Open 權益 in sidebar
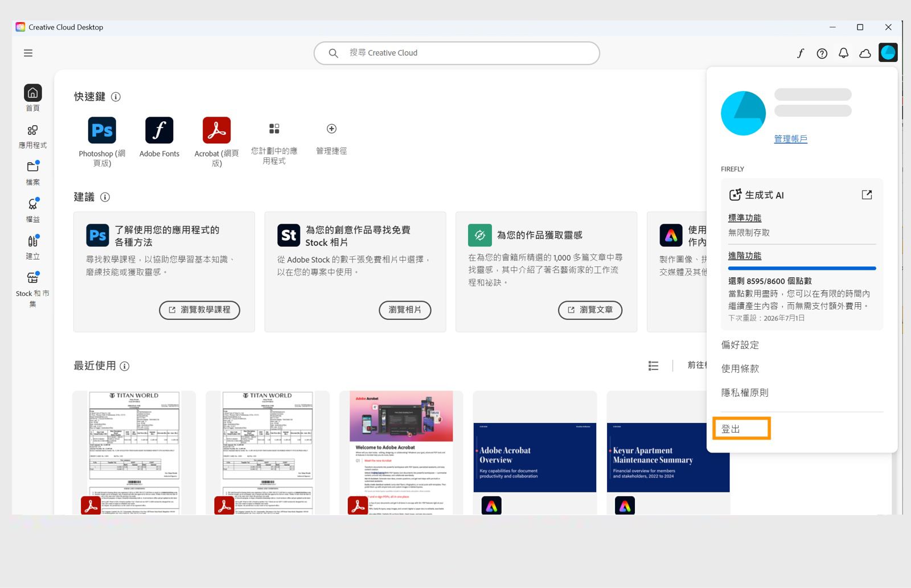 32,210
